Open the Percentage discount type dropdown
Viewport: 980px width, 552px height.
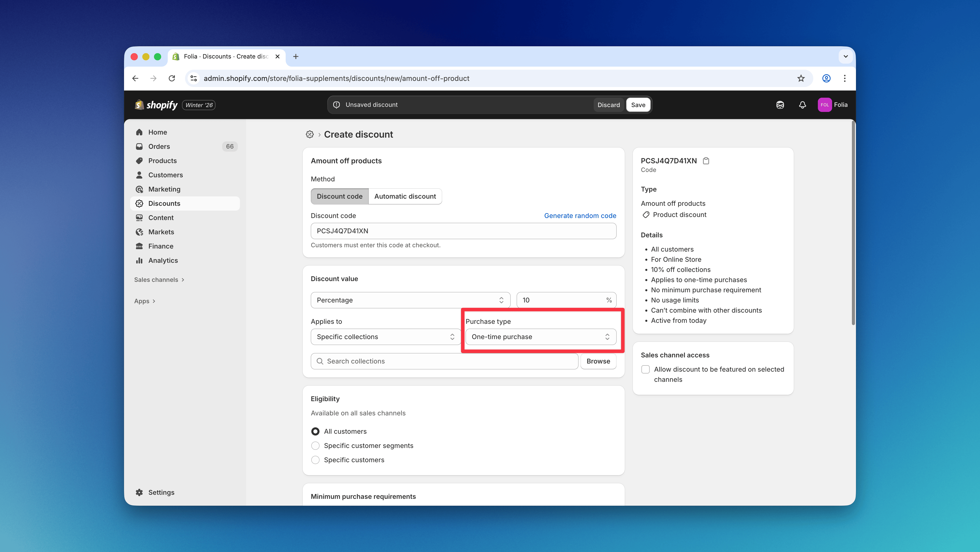pos(410,300)
